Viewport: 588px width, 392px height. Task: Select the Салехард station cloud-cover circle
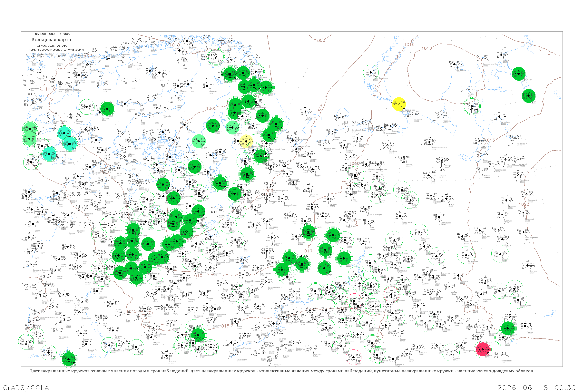coord(442,160)
